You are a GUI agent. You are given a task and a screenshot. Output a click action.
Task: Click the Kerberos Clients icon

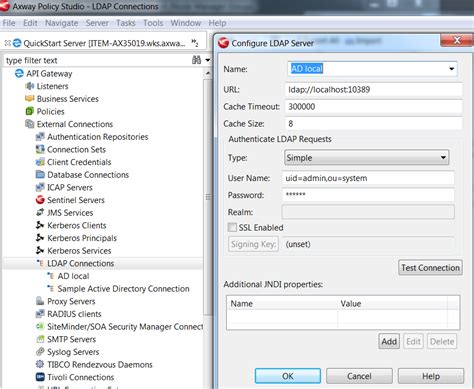(40, 225)
